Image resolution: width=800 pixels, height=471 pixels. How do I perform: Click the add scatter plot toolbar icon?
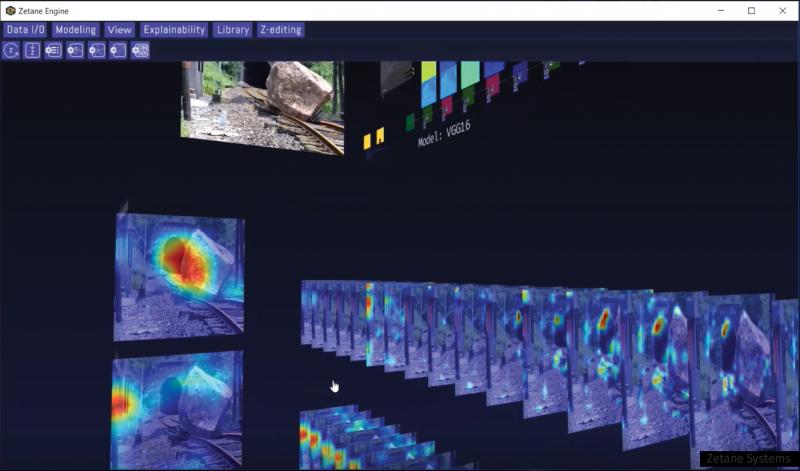[x=96, y=51]
